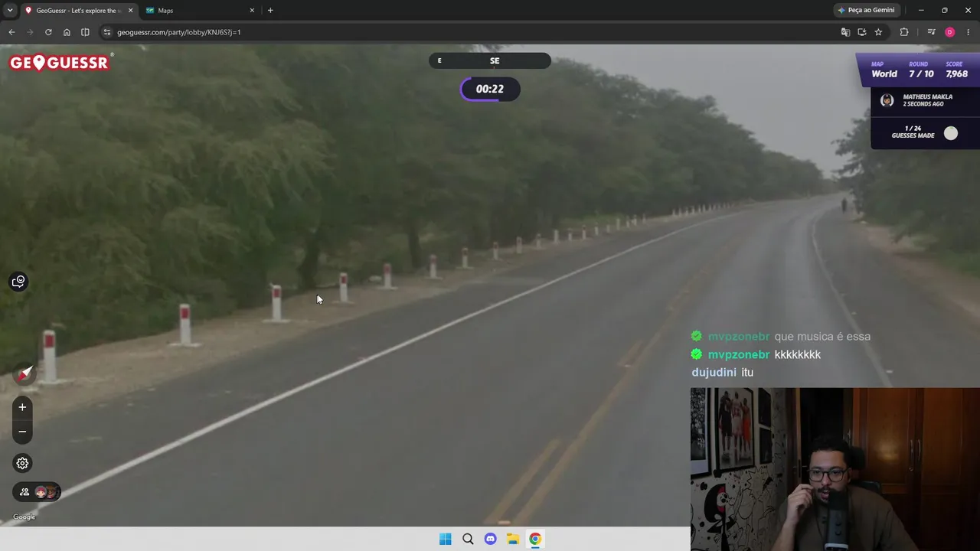Open the party players list
Viewport: 980px width, 551px height.
37,492
